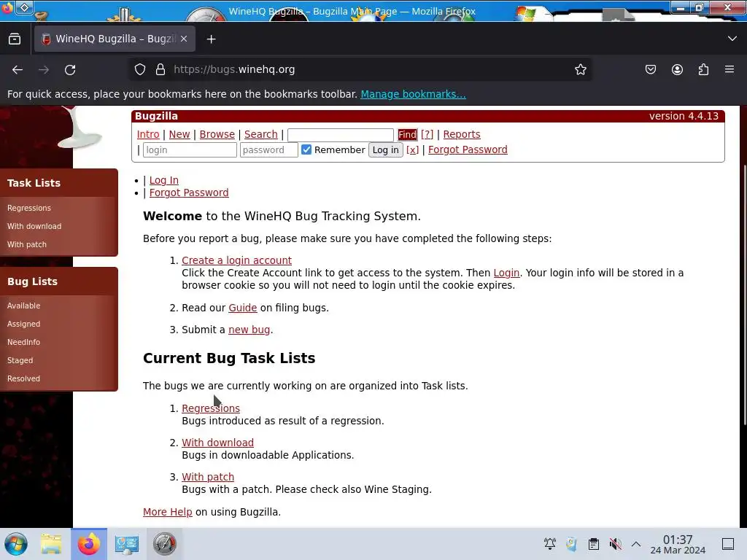Open Regressions in Current Bug Task Lists
This screenshot has width=747, height=560.
point(211,408)
